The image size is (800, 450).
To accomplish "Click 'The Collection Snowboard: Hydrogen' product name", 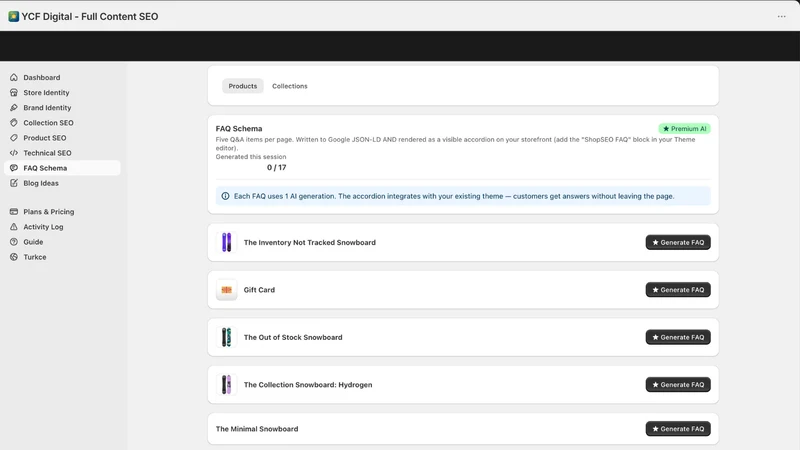I will coord(308,385).
